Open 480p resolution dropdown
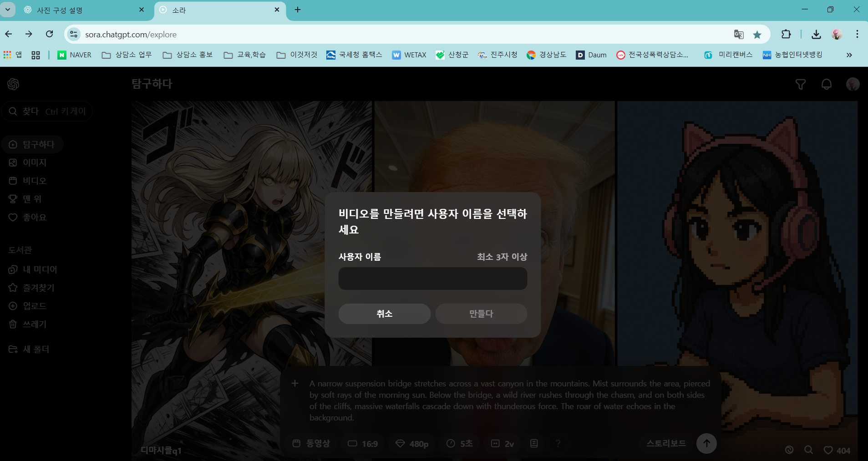The image size is (868, 461). click(412, 443)
